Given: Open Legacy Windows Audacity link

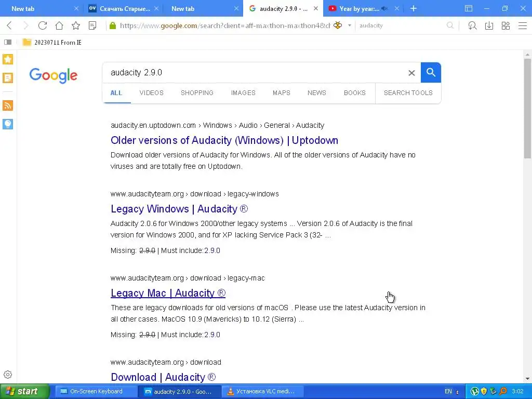Looking at the screenshot, I should pos(179,209).
